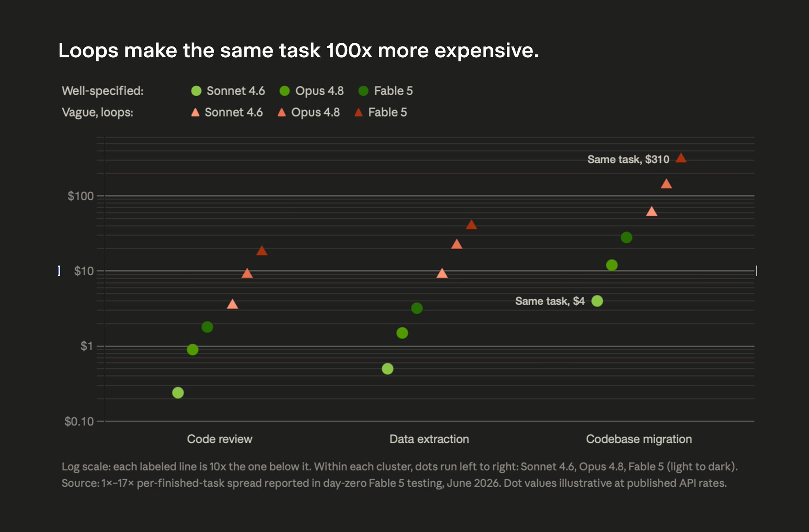Click the Codebase migration axis label
The width and height of the screenshot is (809, 532).
point(639,439)
